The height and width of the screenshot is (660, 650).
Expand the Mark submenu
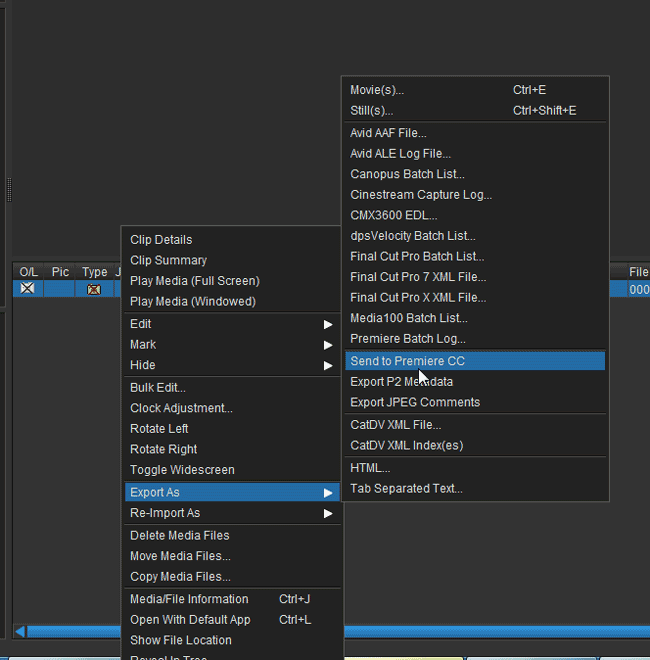(x=327, y=345)
